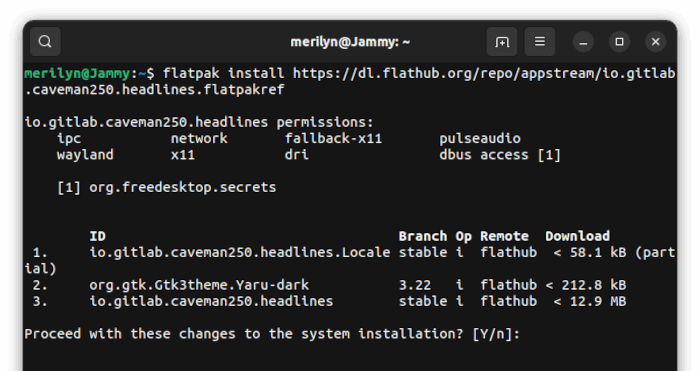
Task: Open the terminal search icon
Action: [45, 42]
